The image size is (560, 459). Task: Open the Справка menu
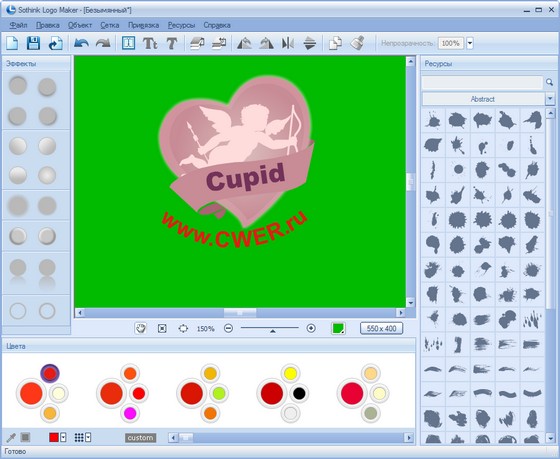tap(217, 25)
